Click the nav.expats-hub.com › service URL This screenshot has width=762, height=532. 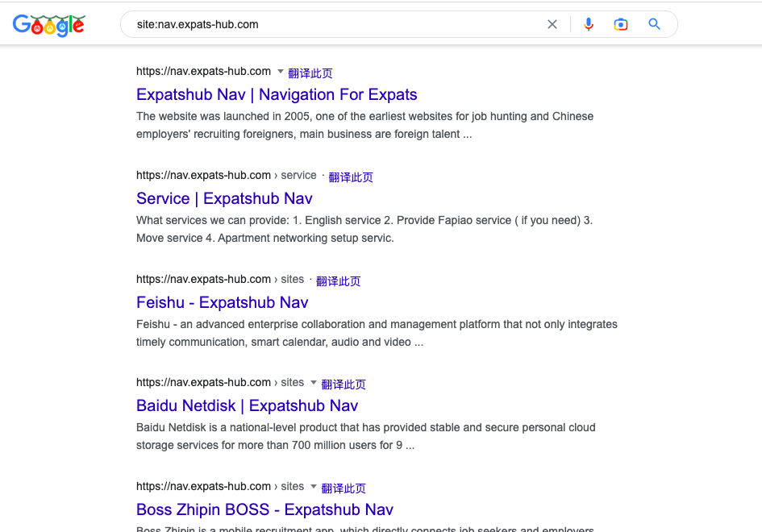[226, 176]
